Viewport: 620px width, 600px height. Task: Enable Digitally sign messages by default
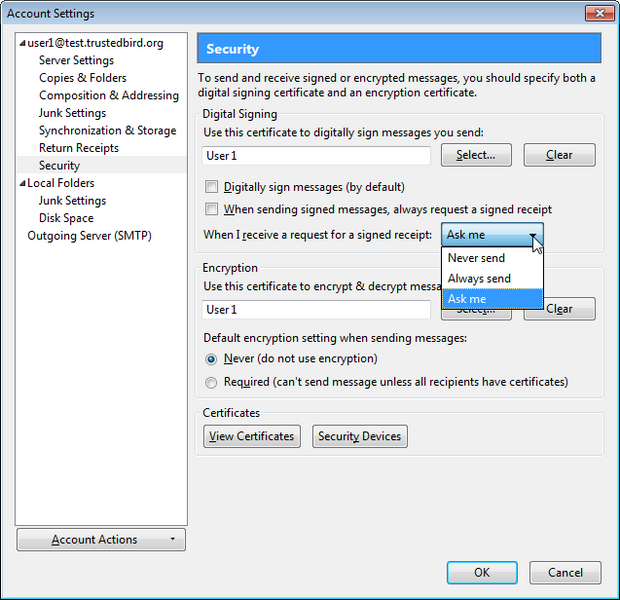(211, 187)
